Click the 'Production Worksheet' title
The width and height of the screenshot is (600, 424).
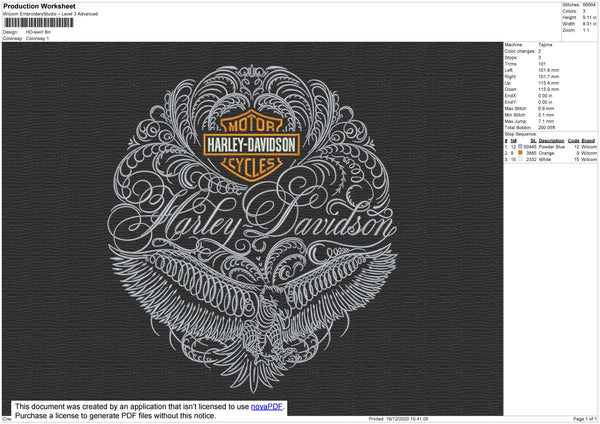coord(39,6)
